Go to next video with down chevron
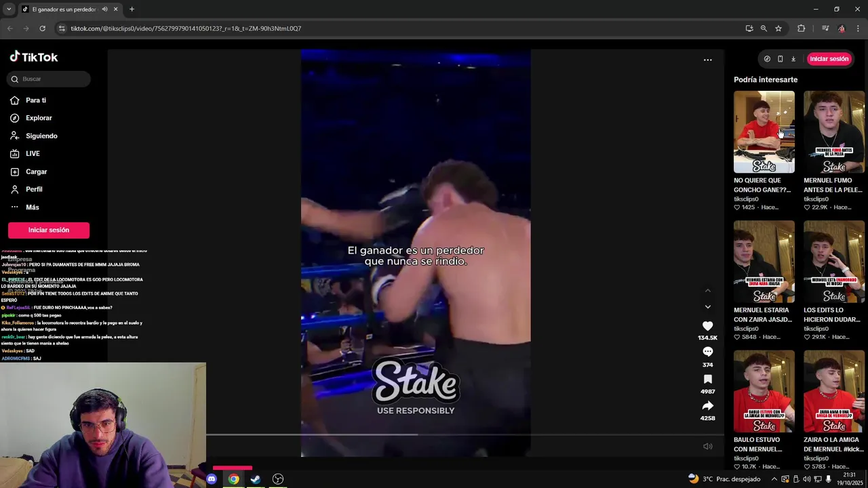This screenshot has width=868, height=488. (x=707, y=307)
